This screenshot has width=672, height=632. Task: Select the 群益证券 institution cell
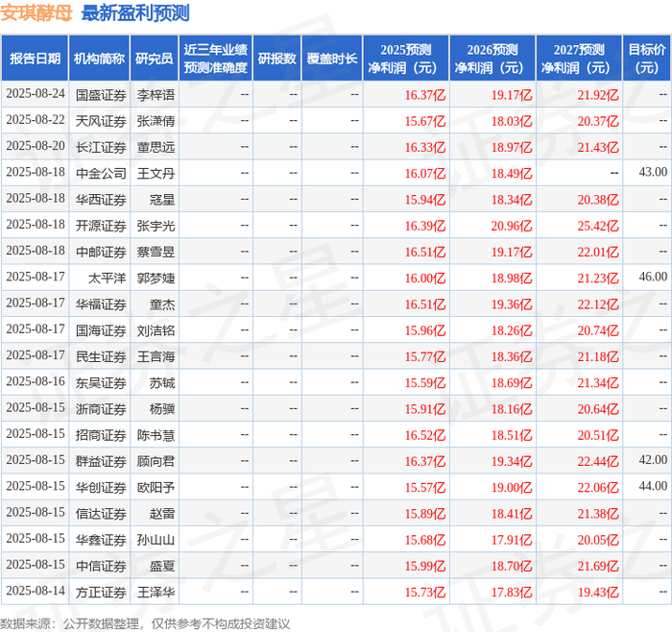pyautogui.click(x=101, y=461)
